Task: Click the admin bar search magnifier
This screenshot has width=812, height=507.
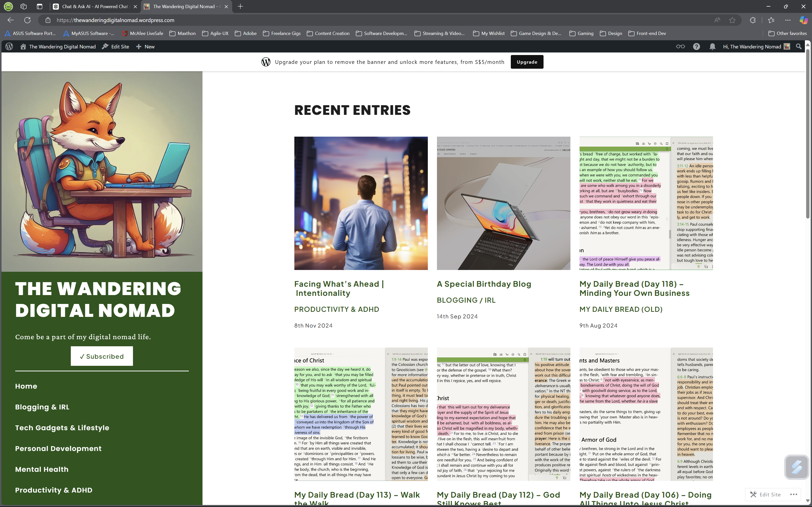Action: (x=799, y=47)
